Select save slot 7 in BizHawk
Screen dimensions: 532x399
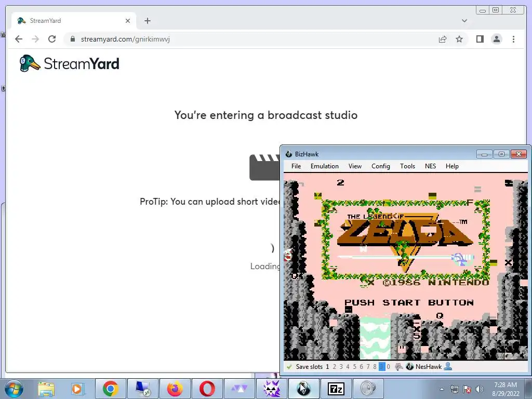click(368, 367)
